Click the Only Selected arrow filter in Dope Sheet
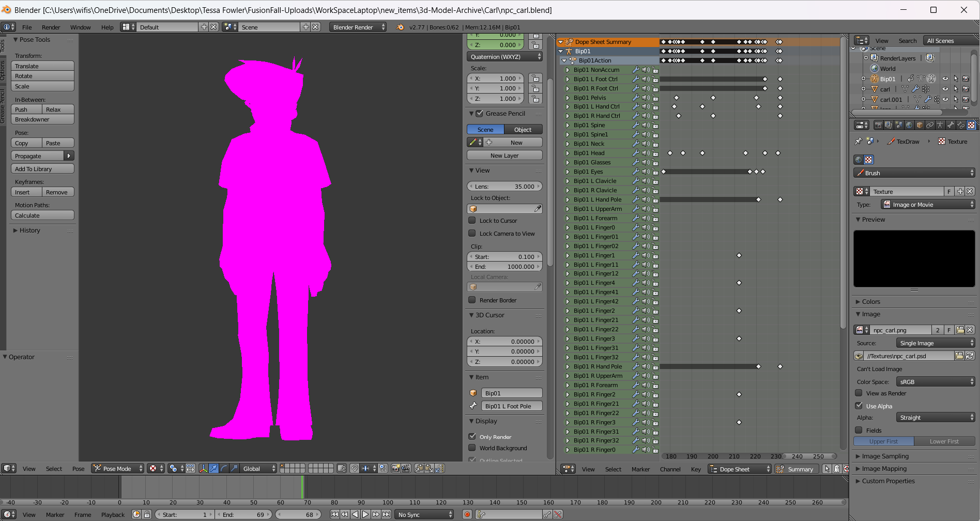 pos(827,469)
